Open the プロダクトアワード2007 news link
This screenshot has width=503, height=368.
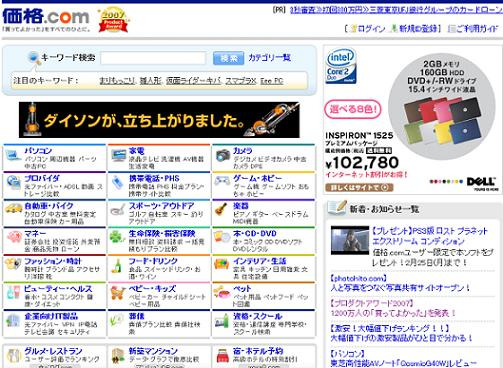tap(393, 308)
